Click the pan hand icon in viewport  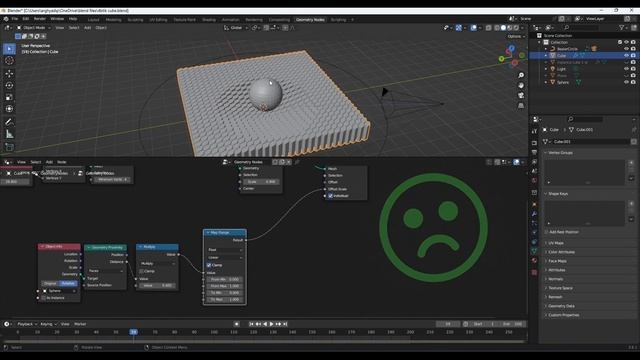[521, 85]
